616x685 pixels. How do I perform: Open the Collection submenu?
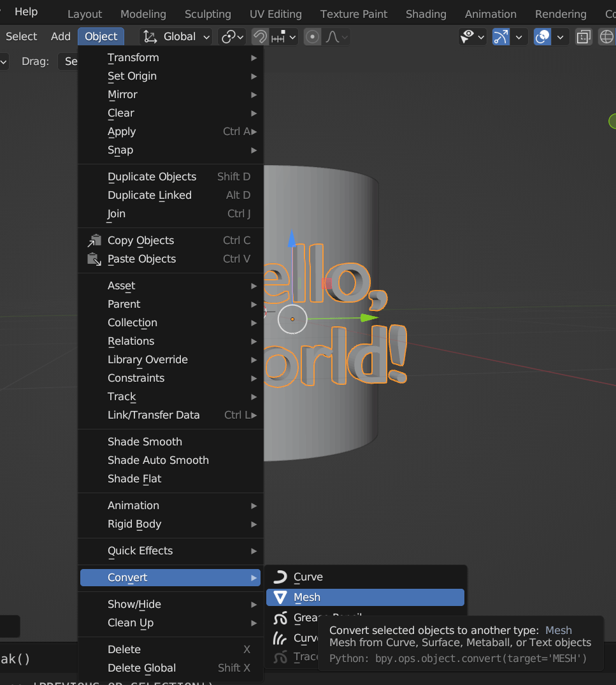coord(170,323)
